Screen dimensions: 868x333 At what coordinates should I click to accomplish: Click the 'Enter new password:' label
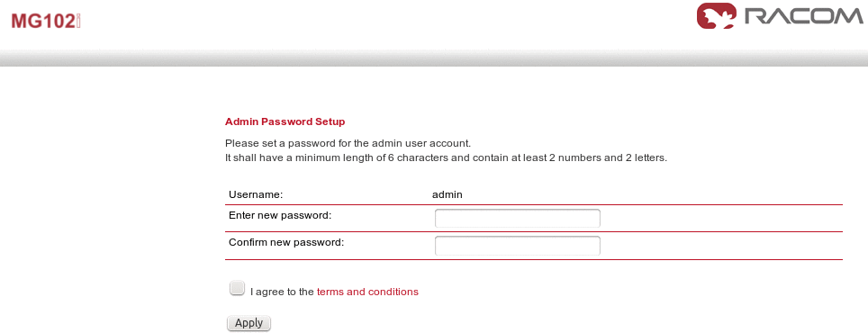(280, 215)
